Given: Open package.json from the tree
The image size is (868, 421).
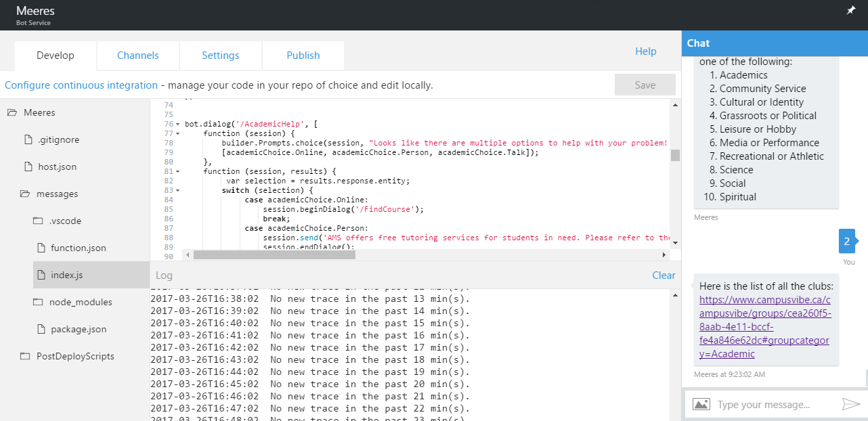Looking at the screenshot, I should (x=79, y=329).
